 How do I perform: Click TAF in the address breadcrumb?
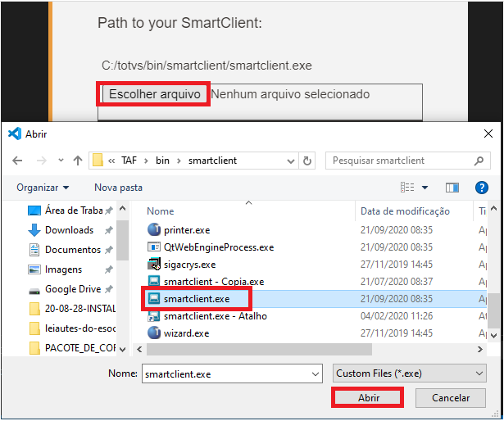point(129,161)
